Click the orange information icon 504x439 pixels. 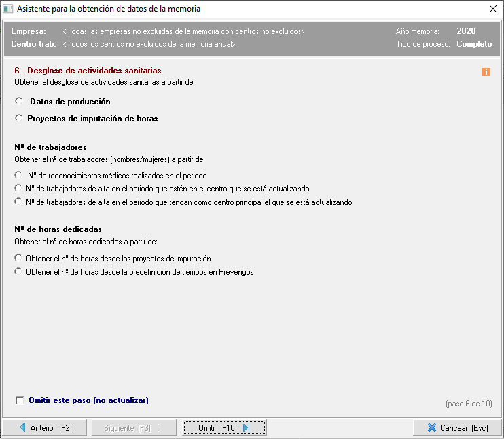(x=486, y=72)
